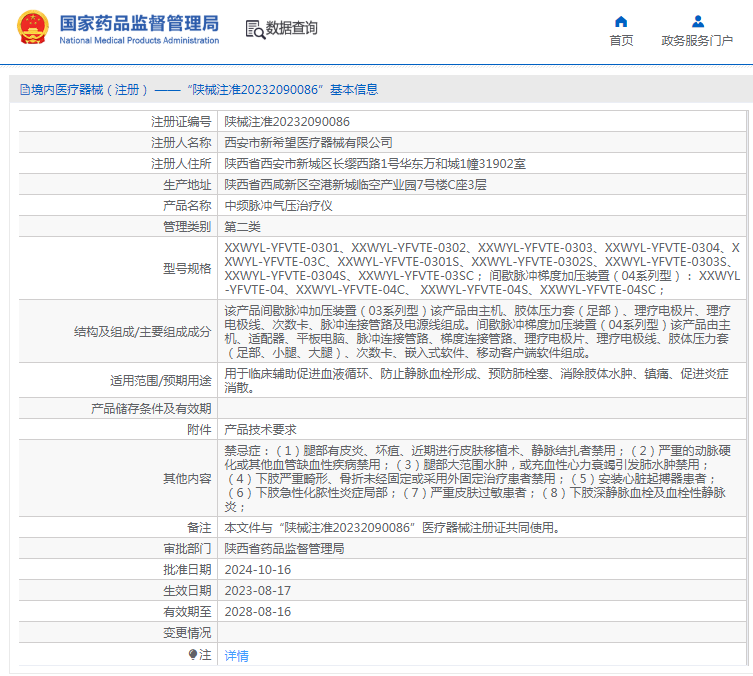
Task: Click the national emblem logo
Action: tap(33, 28)
